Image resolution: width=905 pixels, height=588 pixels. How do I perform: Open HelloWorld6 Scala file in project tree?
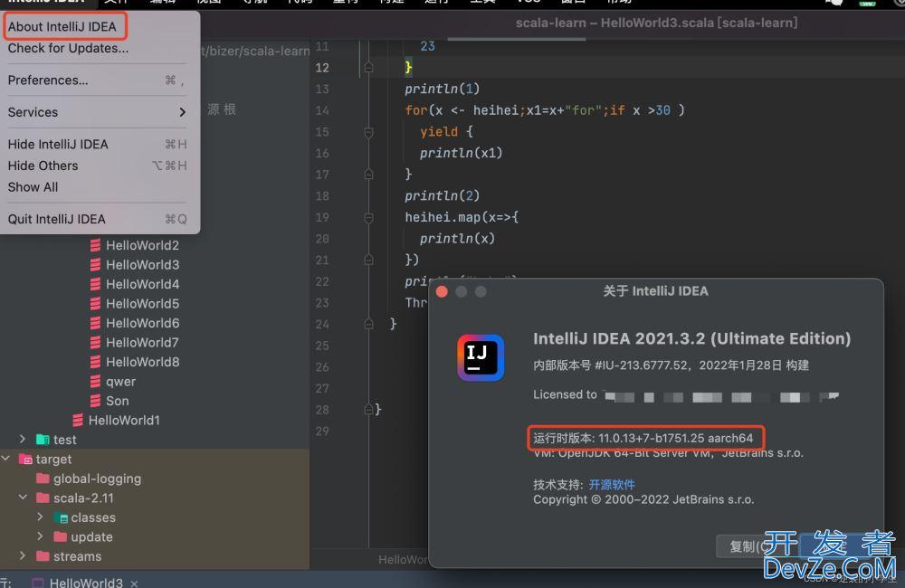142,323
